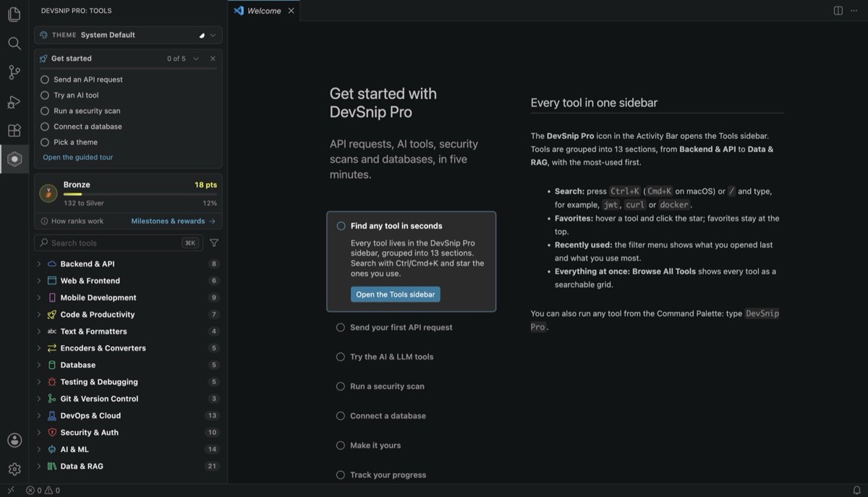Click the 21 count badge for Data & RAG
The width and height of the screenshot is (868, 497).
click(x=212, y=467)
